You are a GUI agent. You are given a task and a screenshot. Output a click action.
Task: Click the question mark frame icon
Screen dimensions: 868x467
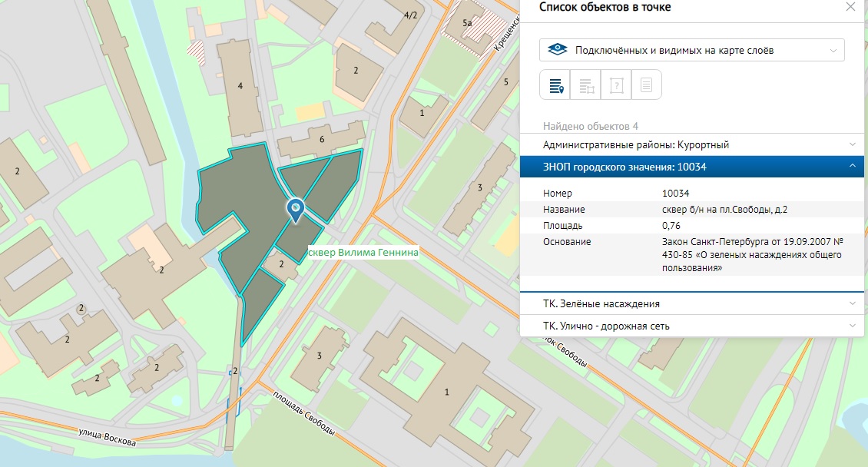pos(616,85)
